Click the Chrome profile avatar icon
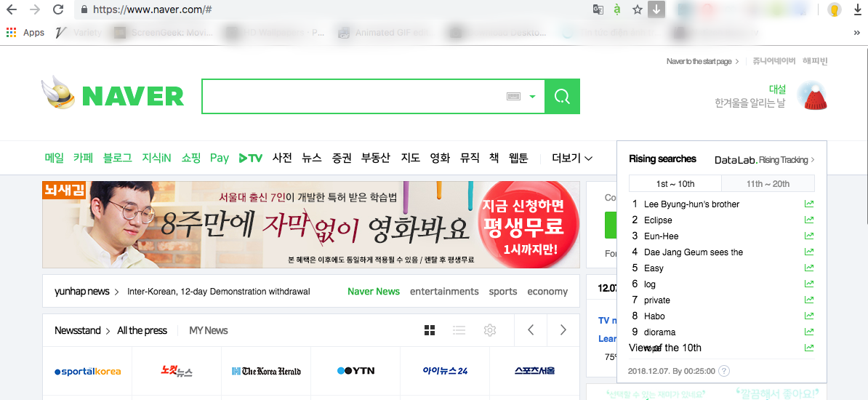 [835, 9]
